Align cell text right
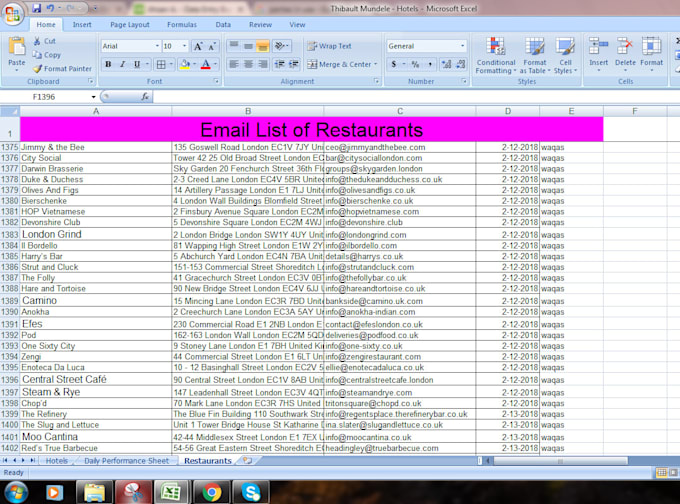 (x=262, y=64)
